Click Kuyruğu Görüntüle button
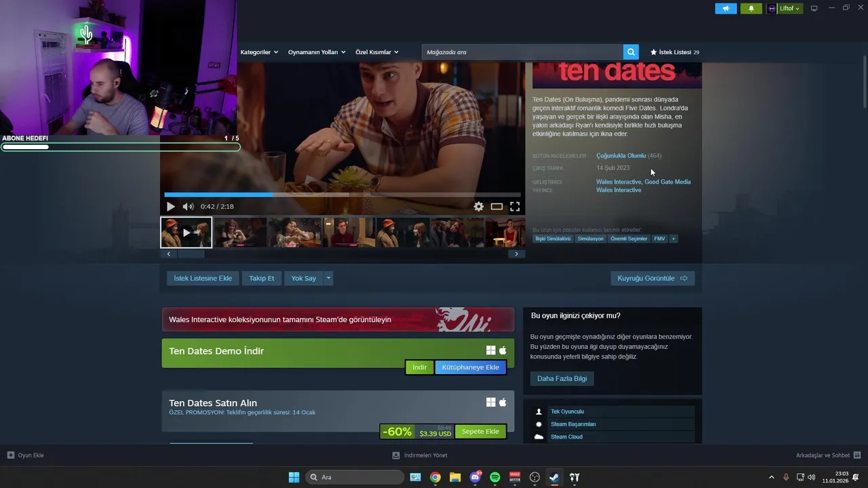Image resolution: width=868 pixels, height=488 pixels. [652, 279]
